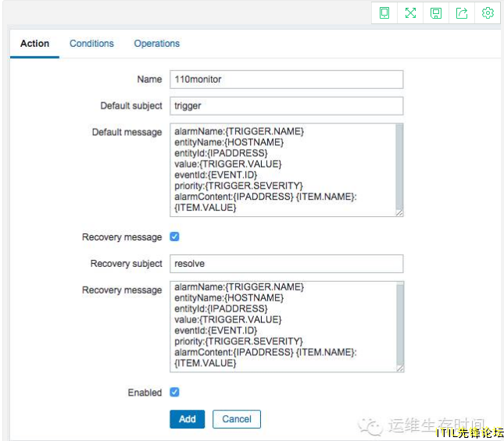Open the Operations tab
504x441 pixels.
click(x=157, y=44)
